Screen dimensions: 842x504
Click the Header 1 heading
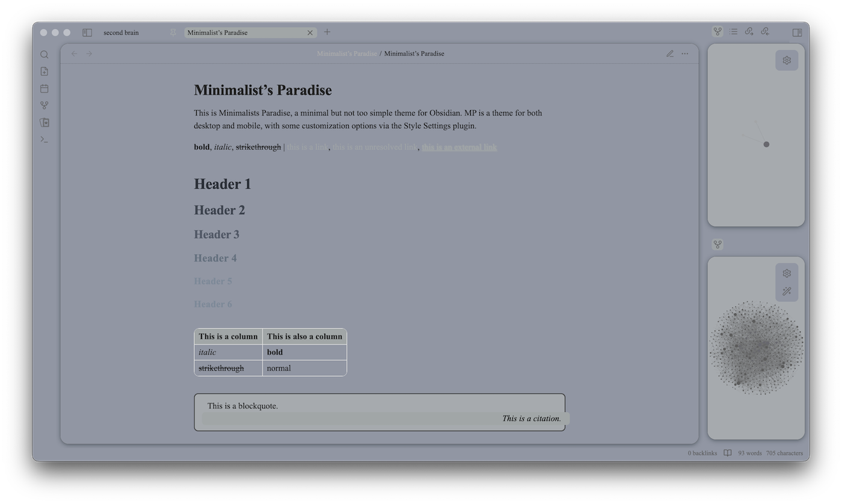[223, 184]
